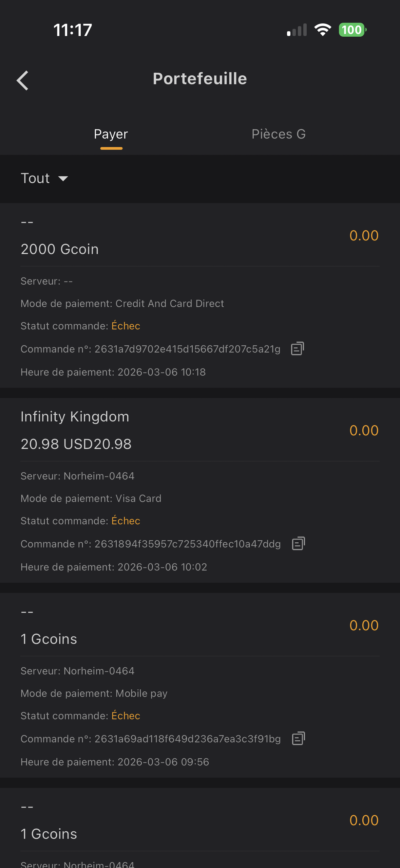Tap the Portefeuille page title
This screenshot has width=400, height=868.
(200, 79)
